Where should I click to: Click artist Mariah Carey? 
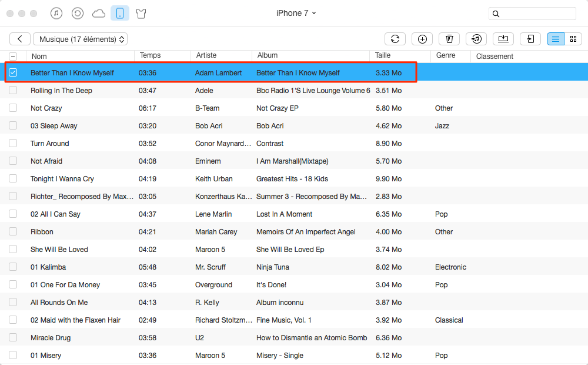[216, 232]
